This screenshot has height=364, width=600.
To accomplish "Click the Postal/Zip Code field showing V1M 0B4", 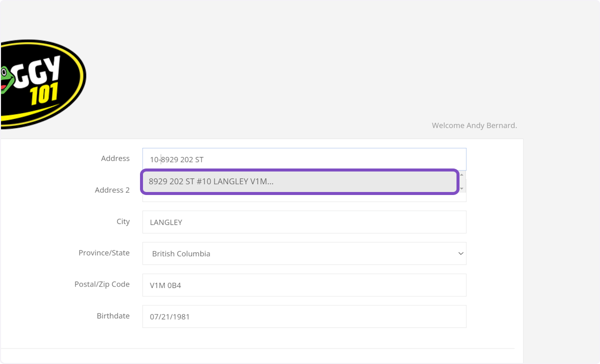I will 304,285.
